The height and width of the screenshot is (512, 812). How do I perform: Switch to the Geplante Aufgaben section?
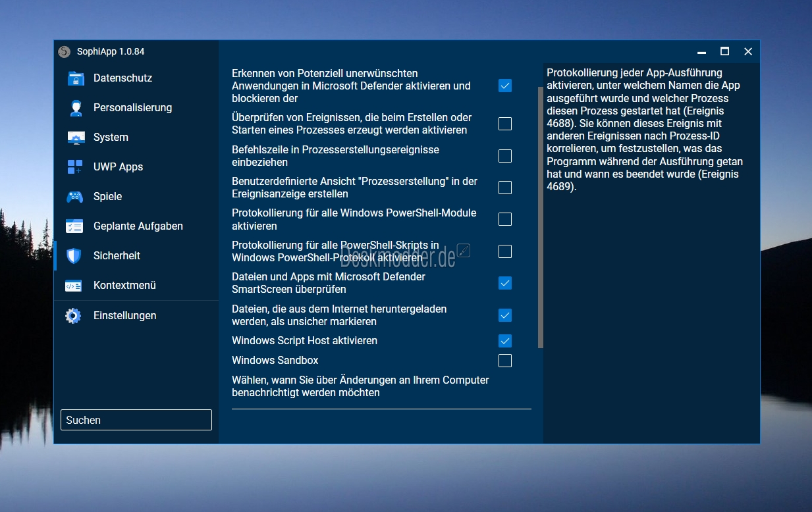coord(136,226)
